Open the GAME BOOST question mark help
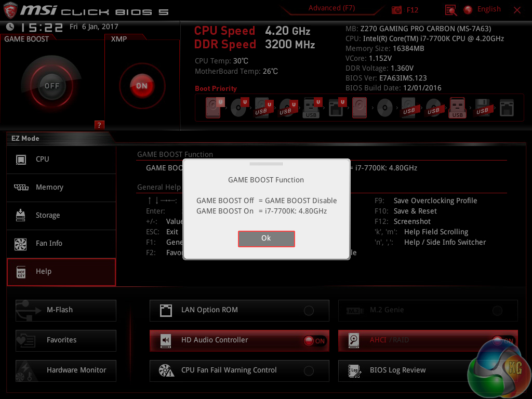Viewport: 532px width, 399px height. tap(99, 125)
